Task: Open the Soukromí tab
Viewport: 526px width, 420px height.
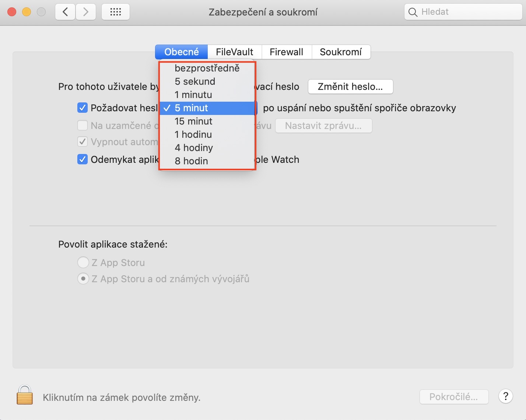Action: pos(341,52)
